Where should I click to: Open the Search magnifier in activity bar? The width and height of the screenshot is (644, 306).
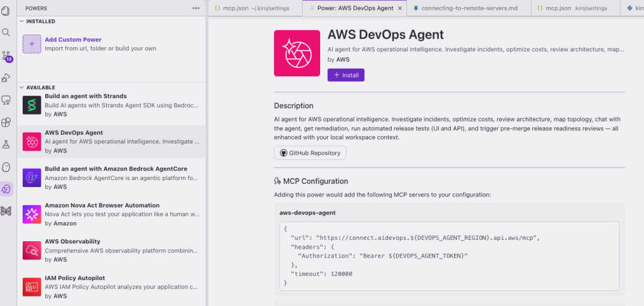coord(6,33)
